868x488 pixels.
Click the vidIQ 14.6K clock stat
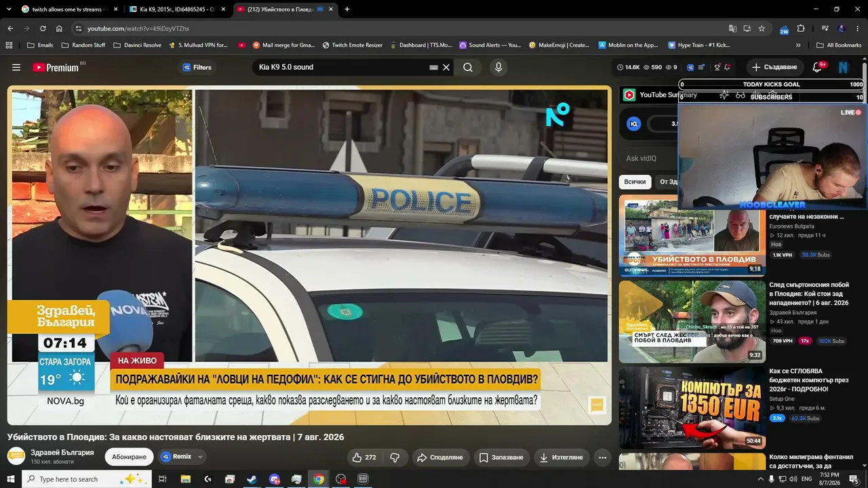click(x=628, y=67)
